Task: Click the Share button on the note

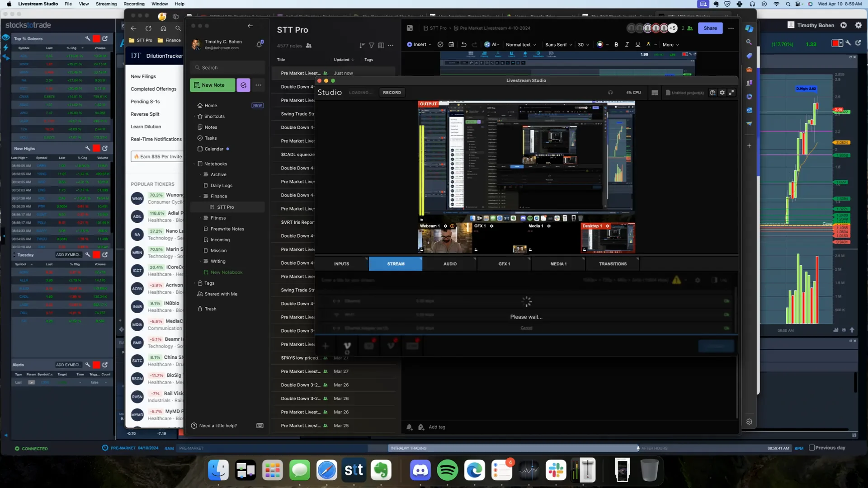Action: click(x=710, y=28)
